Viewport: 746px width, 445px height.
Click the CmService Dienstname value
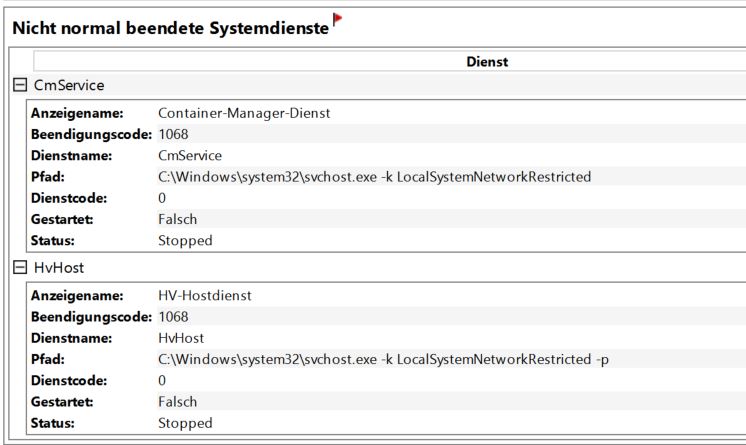tap(190, 156)
